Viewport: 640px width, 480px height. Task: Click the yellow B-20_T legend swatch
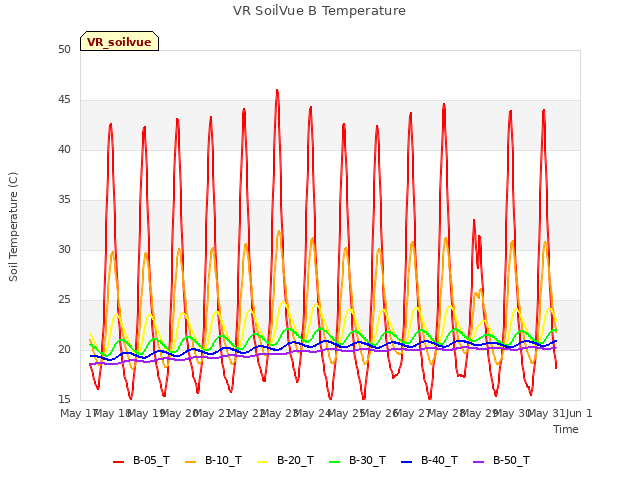coord(262,462)
